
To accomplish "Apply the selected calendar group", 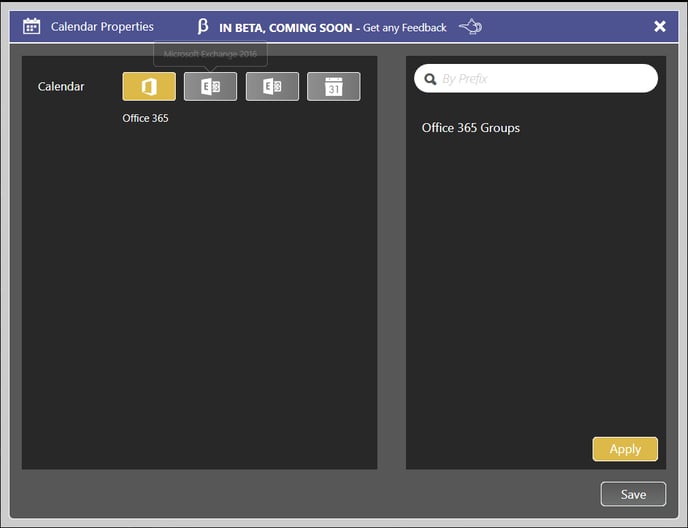I will point(625,449).
